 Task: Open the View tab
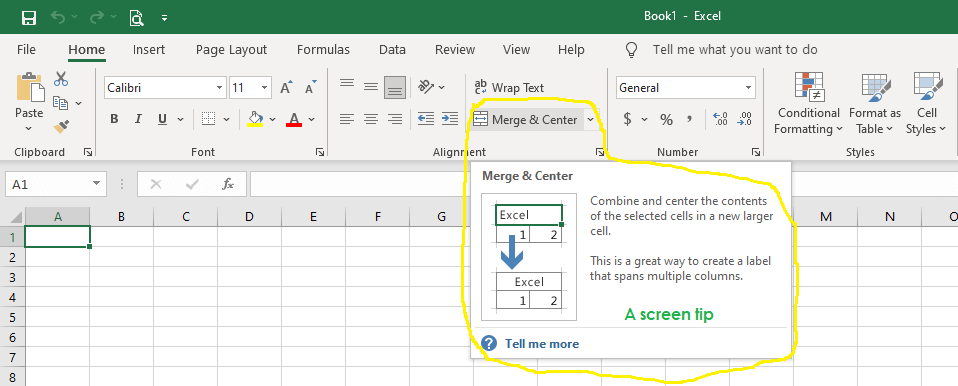point(516,49)
